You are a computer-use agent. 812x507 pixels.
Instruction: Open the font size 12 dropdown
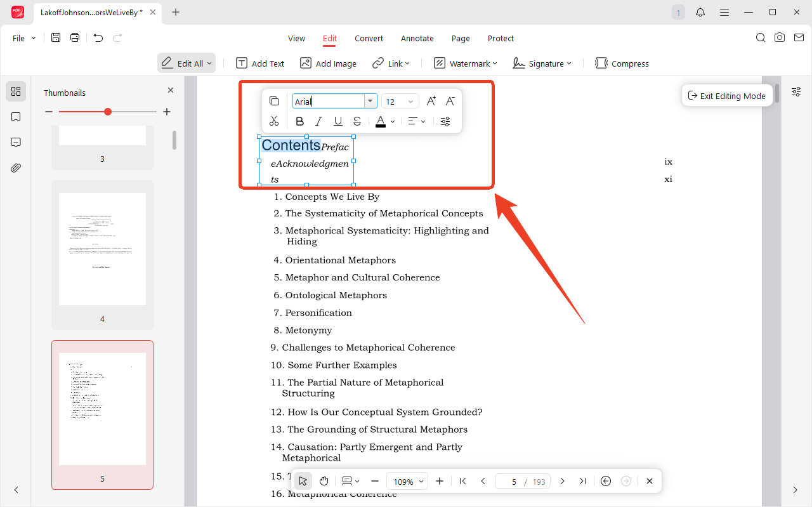(x=400, y=102)
